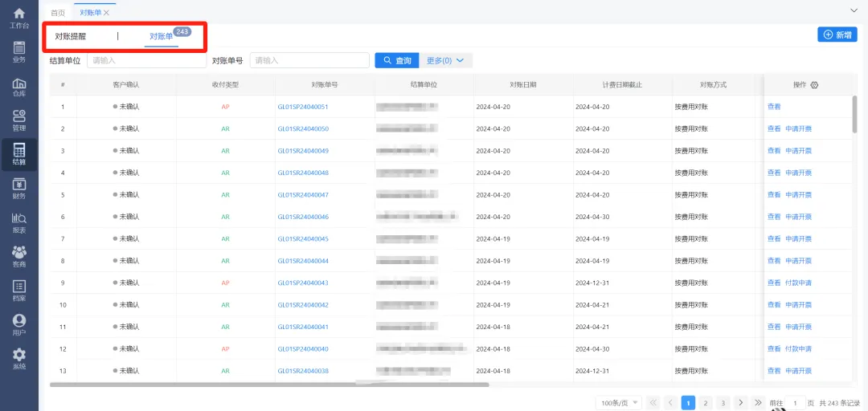The image size is (868, 411).
Task: Click 2024-04-30 in row GL01SR24040046
Action: tap(592, 217)
